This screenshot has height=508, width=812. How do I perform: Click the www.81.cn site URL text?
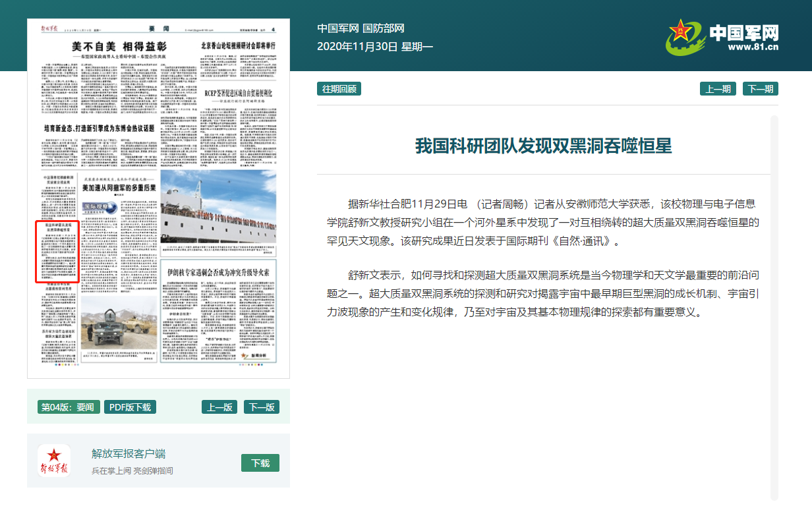pos(753,47)
